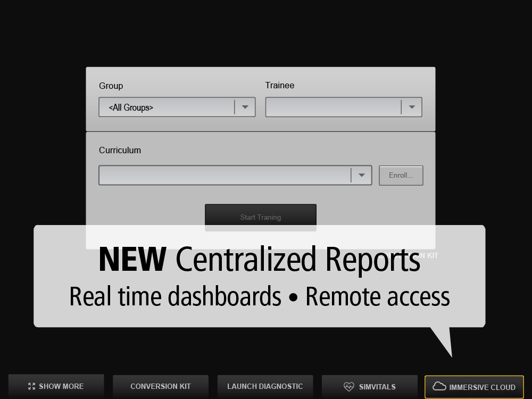The width and height of the screenshot is (532, 399).
Task: Click the heart monitor icon next to SimVitals
Action: 350,386
